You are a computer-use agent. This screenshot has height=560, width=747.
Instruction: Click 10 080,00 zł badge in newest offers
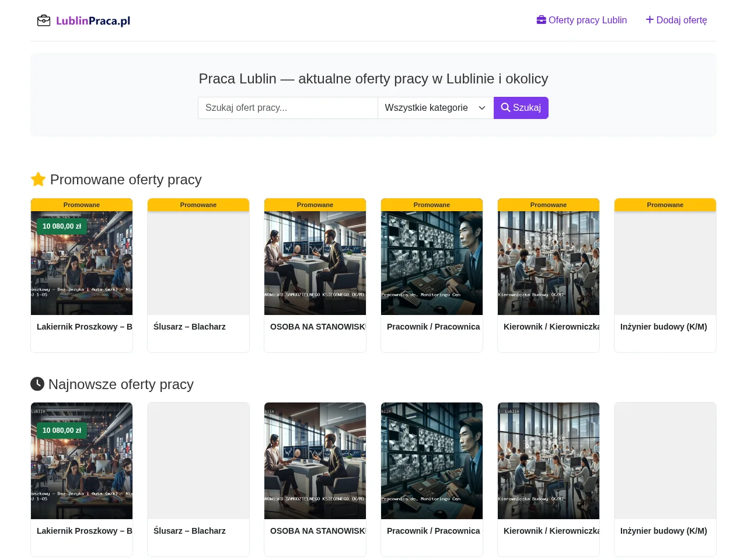62,430
